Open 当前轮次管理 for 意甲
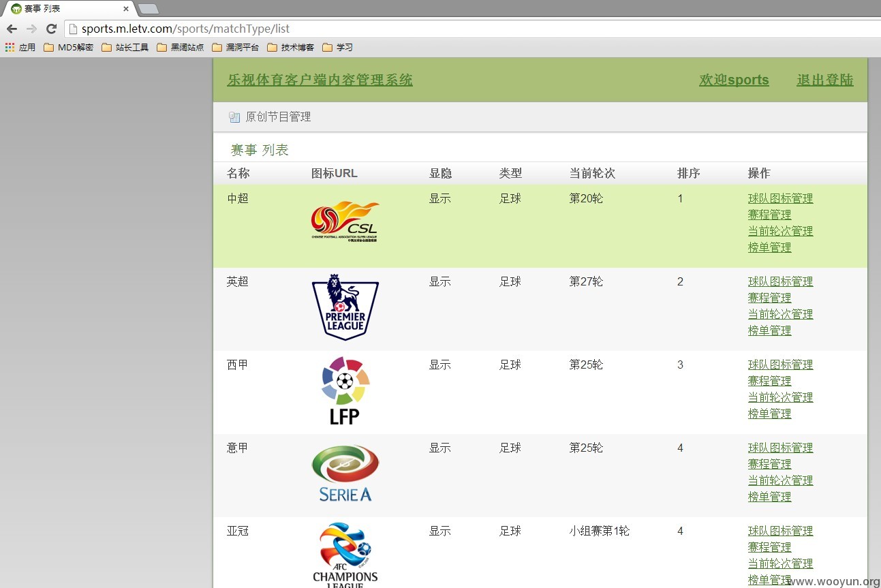 (780, 480)
